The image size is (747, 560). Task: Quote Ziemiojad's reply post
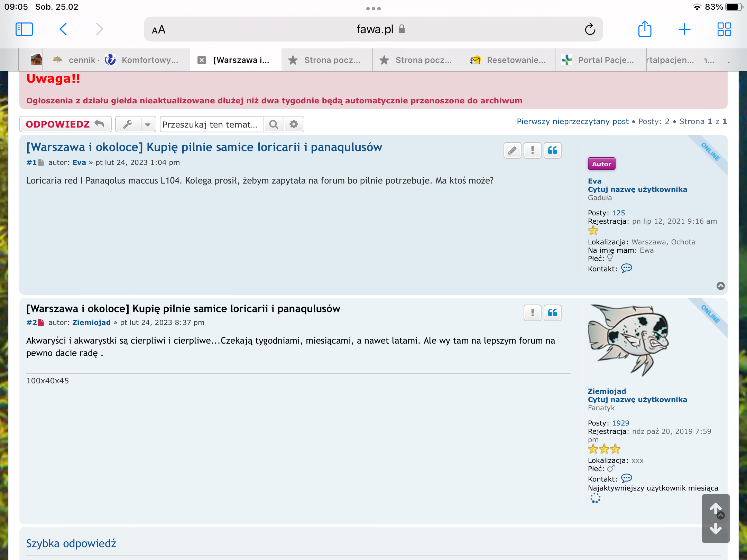pyautogui.click(x=552, y=313)
